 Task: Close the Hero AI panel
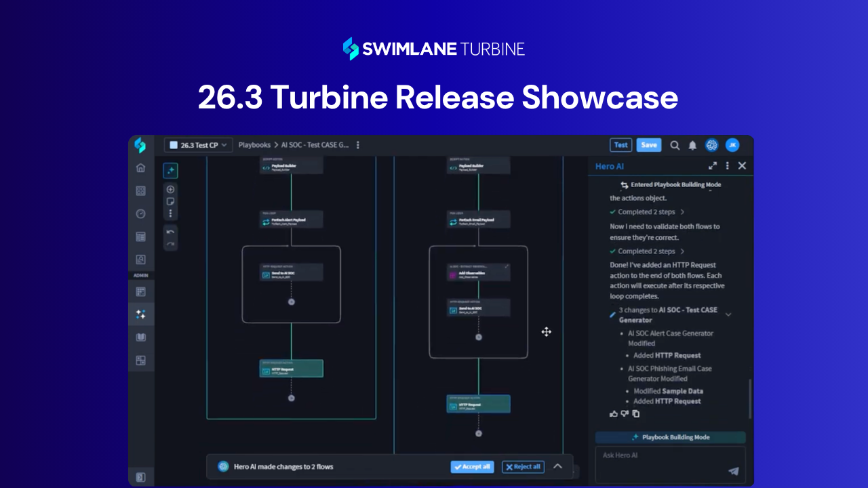point(742,165)
